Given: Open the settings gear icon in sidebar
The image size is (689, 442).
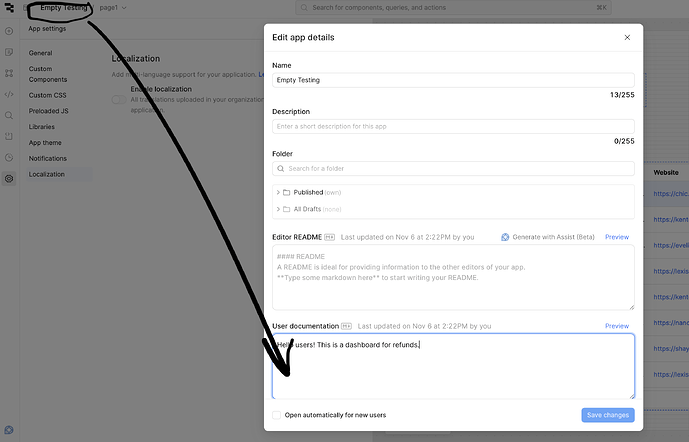Looking at the screenshot, I should click(9, 178).
